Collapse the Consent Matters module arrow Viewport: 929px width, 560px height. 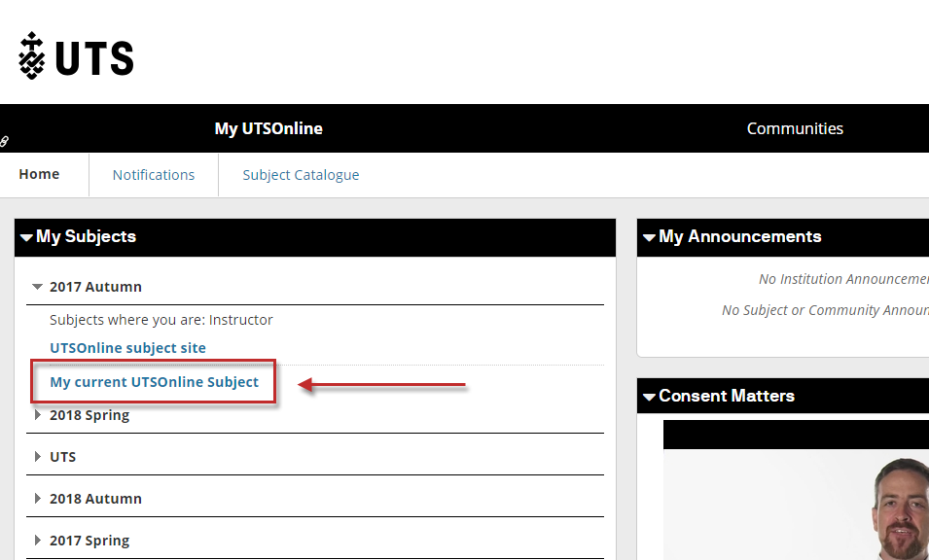[x=649, y=397]
